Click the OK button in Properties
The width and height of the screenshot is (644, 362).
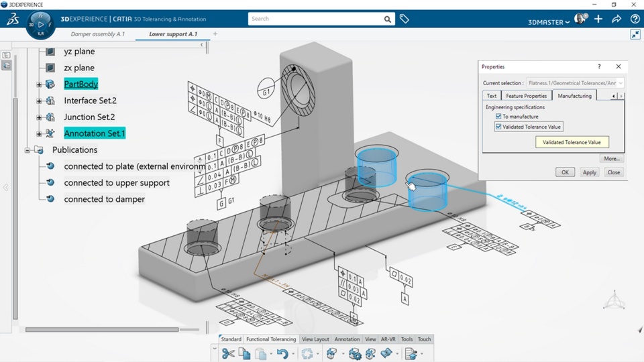pos(565,172)
